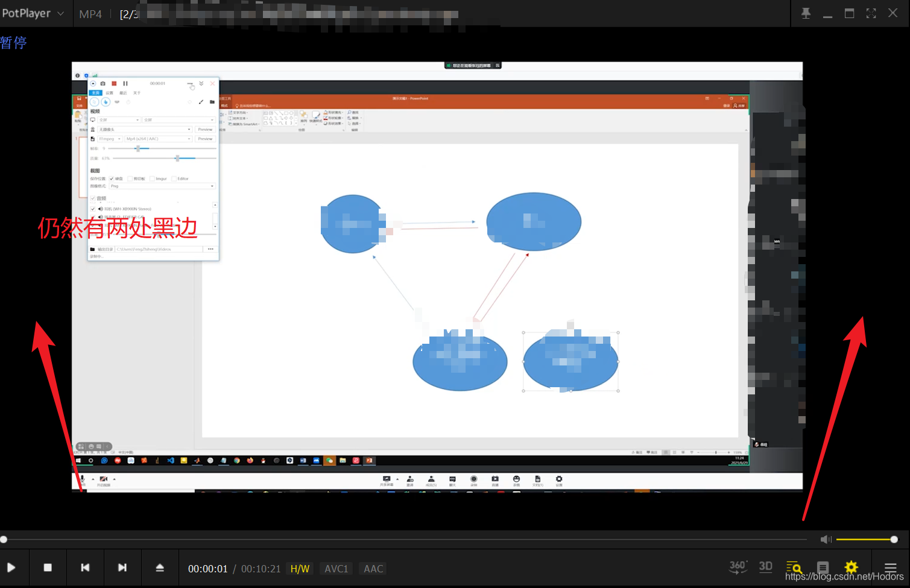Select the 设置 tab in the recorder
910x588 pixels.
109,93
